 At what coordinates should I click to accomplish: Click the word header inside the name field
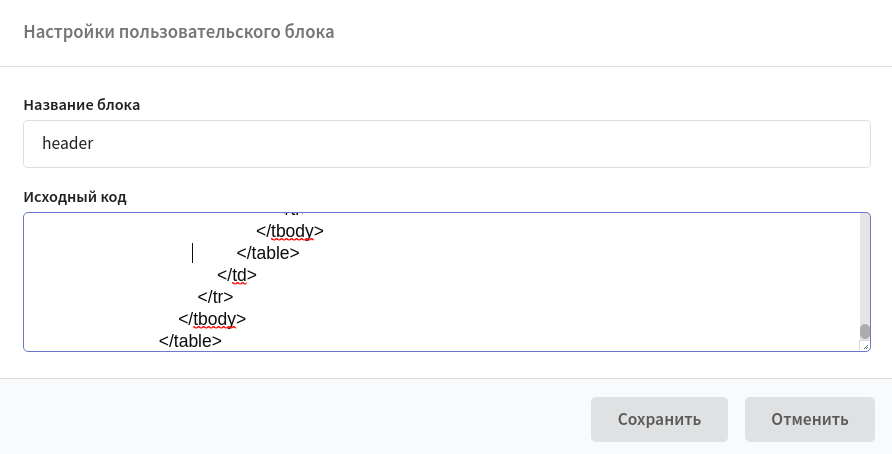pos(67,143)
